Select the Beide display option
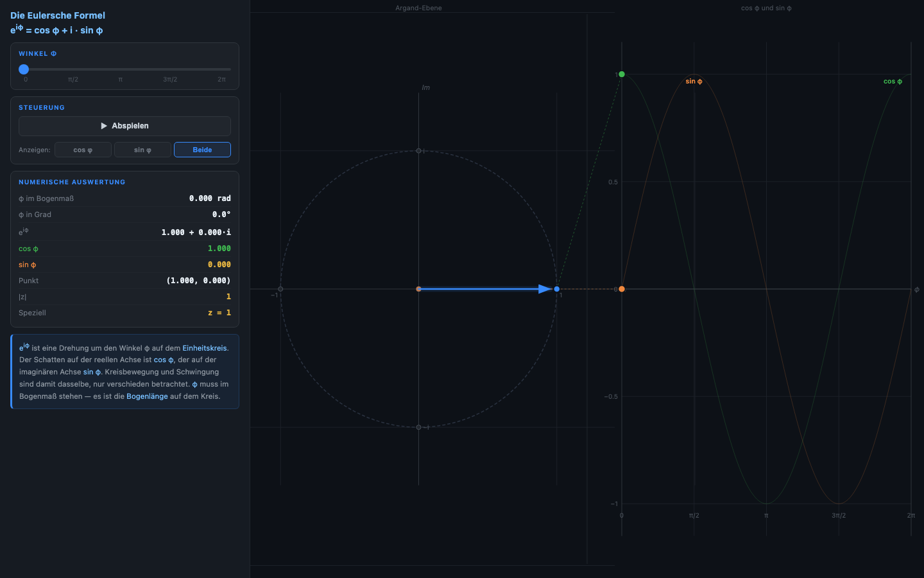Screen dimensions: 924x578 pos(202,150)
